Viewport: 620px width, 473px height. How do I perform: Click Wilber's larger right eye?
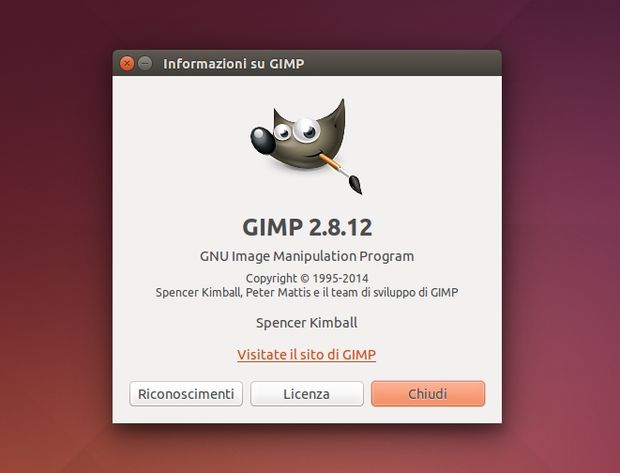pos(306,129)
